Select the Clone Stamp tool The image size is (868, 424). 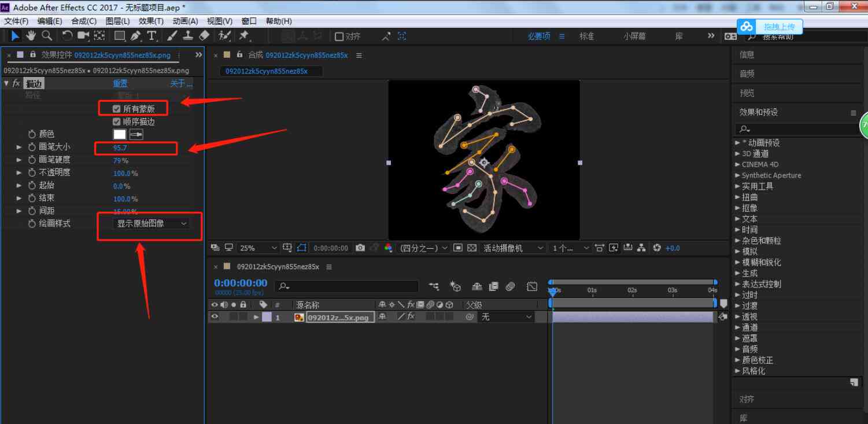188,36
